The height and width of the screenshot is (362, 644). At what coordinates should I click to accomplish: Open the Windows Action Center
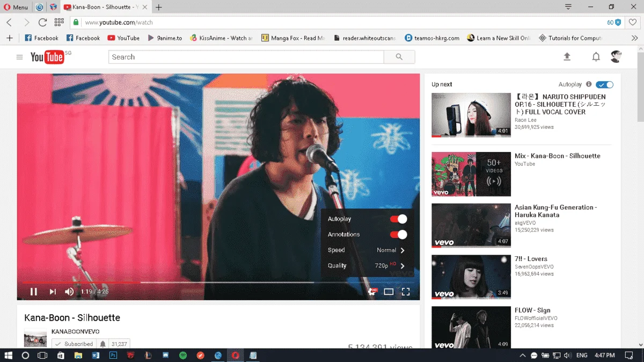pyautogui.click(x=630, y=355)
